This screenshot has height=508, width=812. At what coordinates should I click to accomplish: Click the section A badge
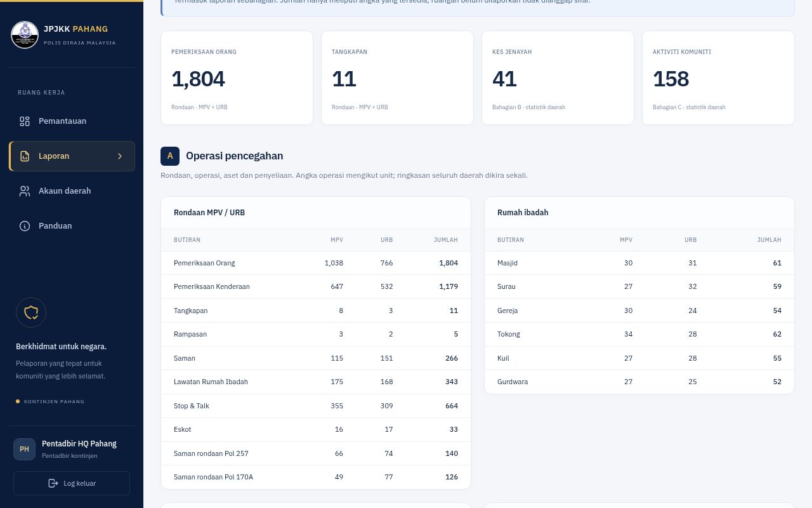point(170,156)
